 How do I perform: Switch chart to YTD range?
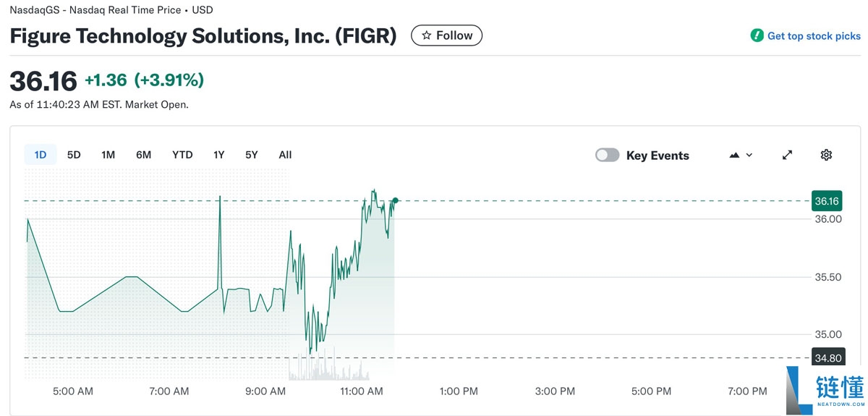pyautogui.click(x=182, y=155)
